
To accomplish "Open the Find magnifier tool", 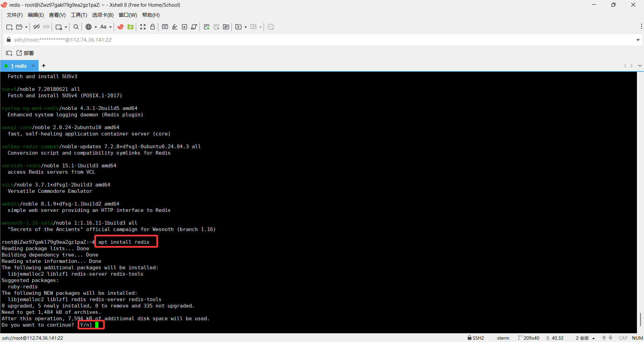I will [76, 27].
